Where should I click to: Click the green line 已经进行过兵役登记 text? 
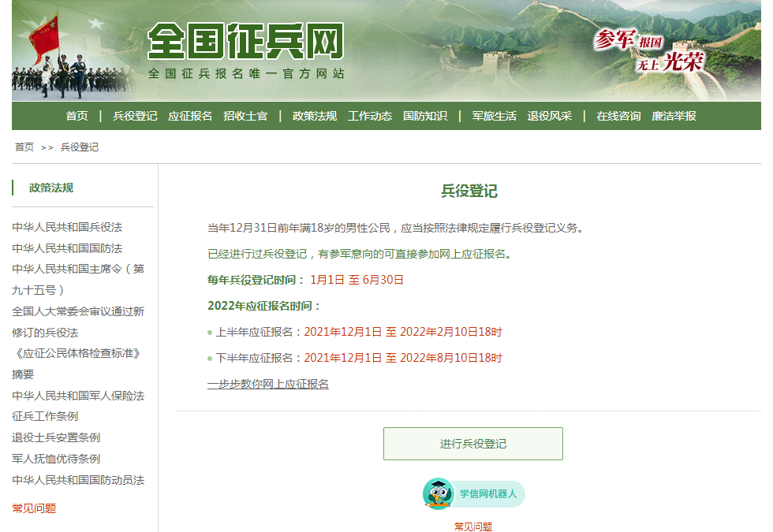(x=361, y=254)
